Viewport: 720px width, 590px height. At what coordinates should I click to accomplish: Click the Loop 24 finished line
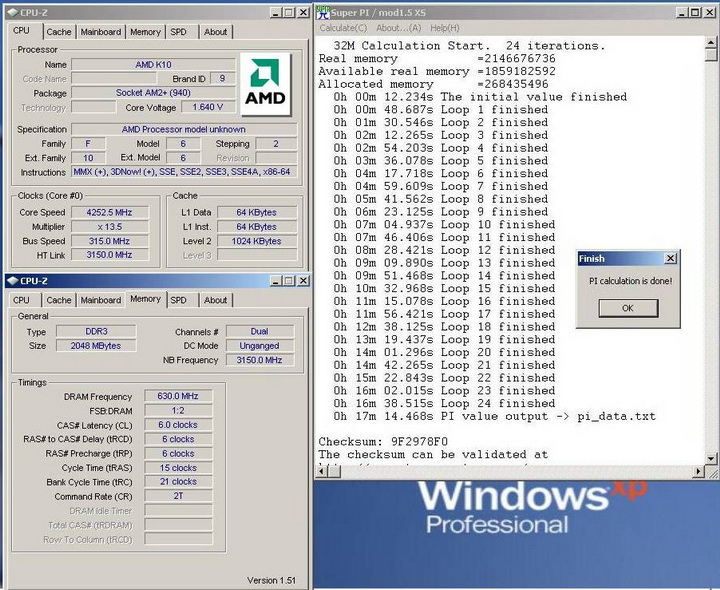click(444, 404)
